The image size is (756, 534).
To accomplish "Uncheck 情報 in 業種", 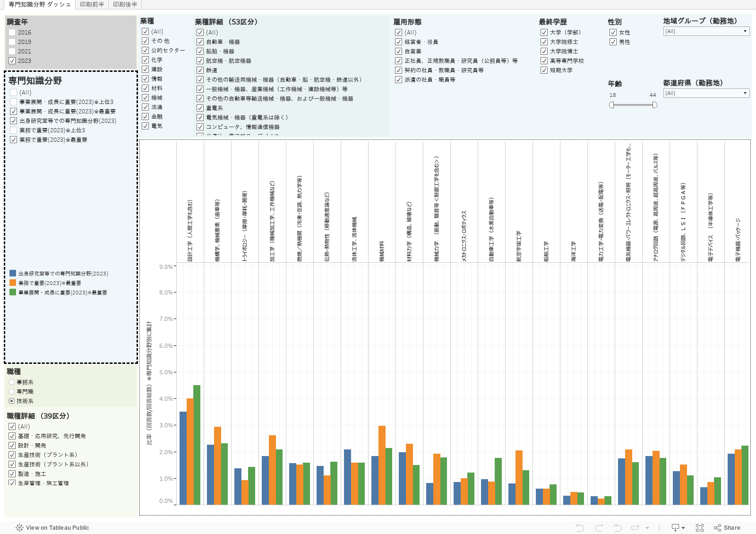I will pyautogui.click(x=146, y=79).
